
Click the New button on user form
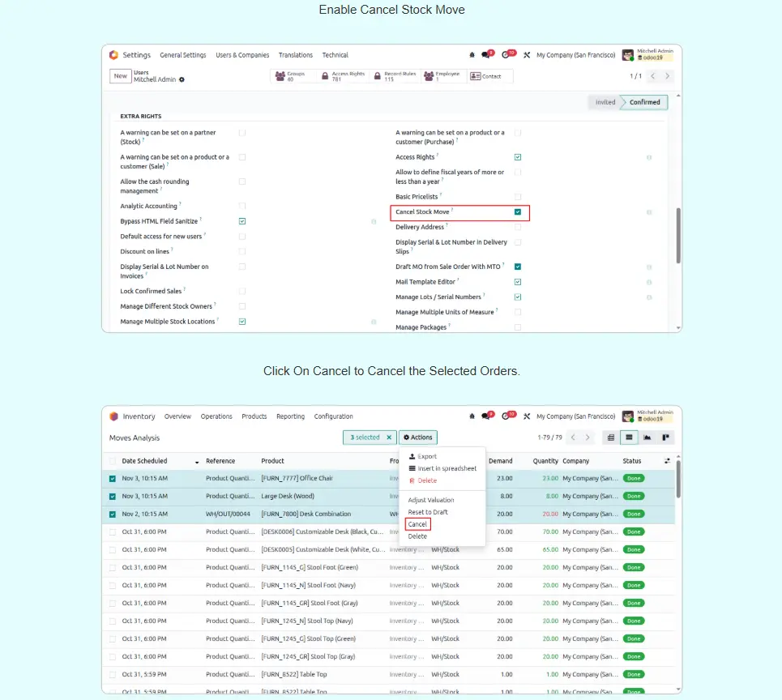click(120, 76)
